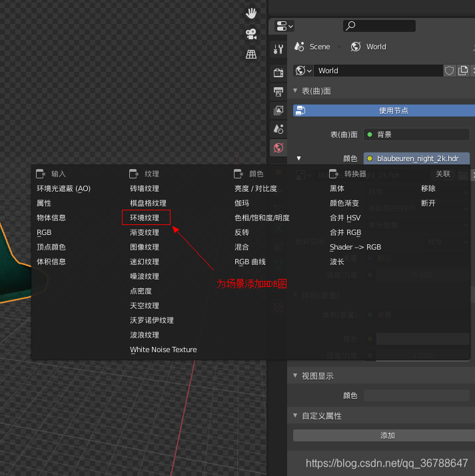Collapse the 视图显示 panel
The image size is (475, 476).
pos(295,376)
